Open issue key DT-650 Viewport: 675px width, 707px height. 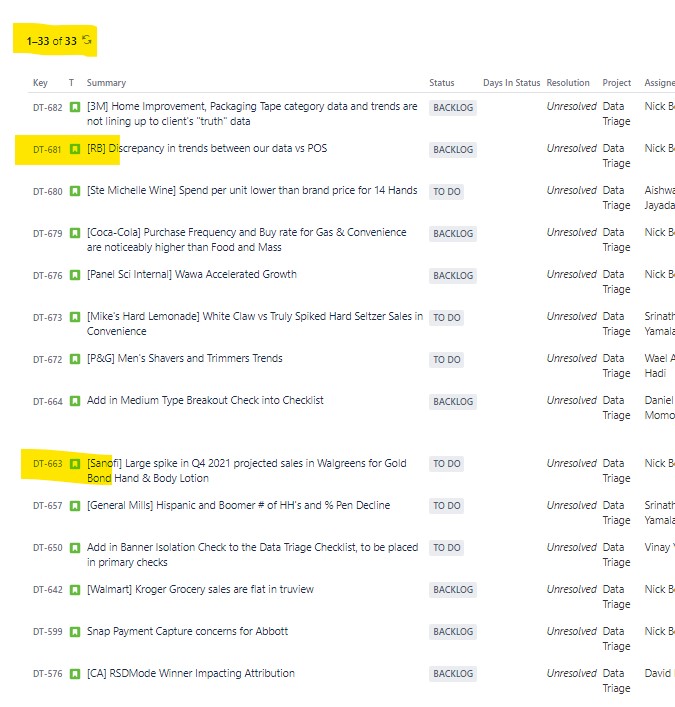click(48, 548)
